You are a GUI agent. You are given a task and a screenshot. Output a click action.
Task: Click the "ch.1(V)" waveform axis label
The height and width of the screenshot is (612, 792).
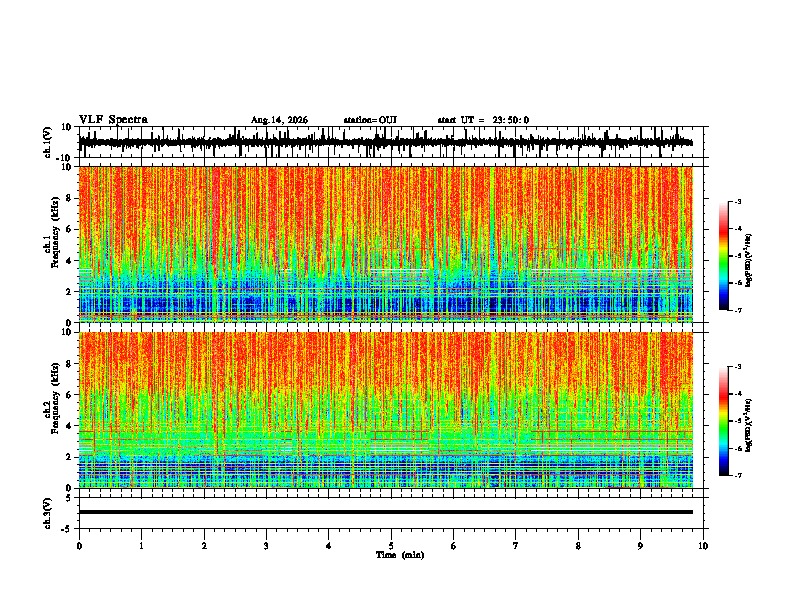click(48, 142)
